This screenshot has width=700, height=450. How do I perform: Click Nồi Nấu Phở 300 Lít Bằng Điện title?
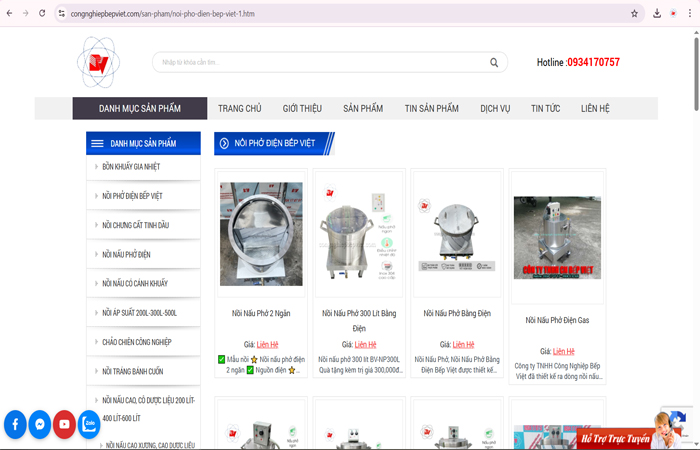pyautogui.click(x=359, y=321)
